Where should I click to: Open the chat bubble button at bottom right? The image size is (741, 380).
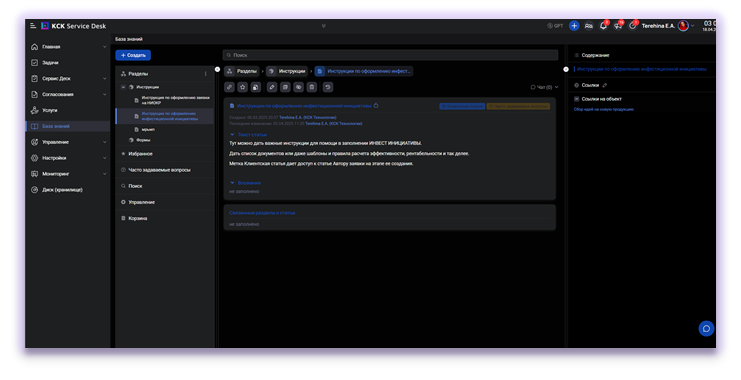(x=707, y=328)
